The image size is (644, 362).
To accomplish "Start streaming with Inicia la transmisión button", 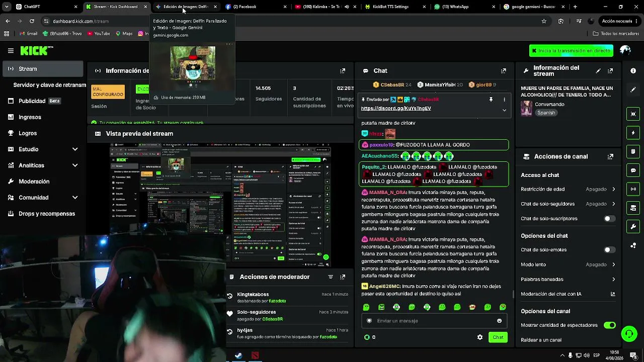I will [x=571, y=51].
